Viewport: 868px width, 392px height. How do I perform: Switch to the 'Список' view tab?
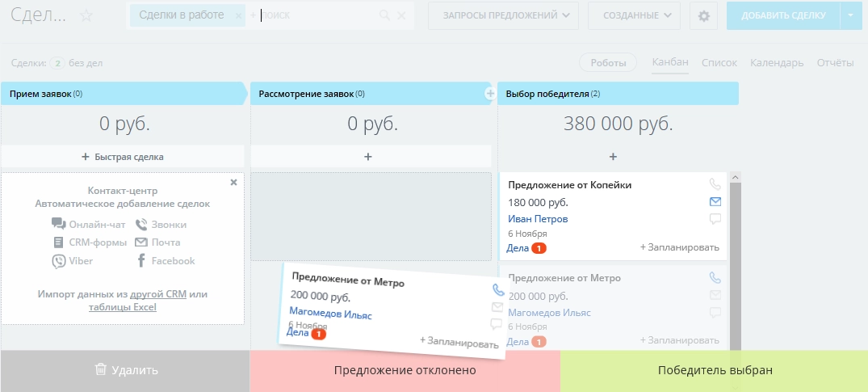719,63
